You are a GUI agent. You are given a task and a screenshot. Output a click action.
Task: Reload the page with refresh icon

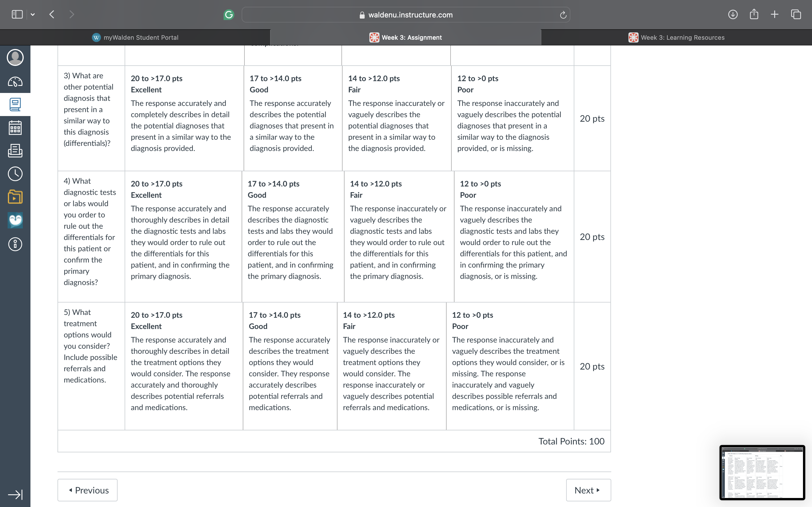pyautogui.click(x=563, y=15)
